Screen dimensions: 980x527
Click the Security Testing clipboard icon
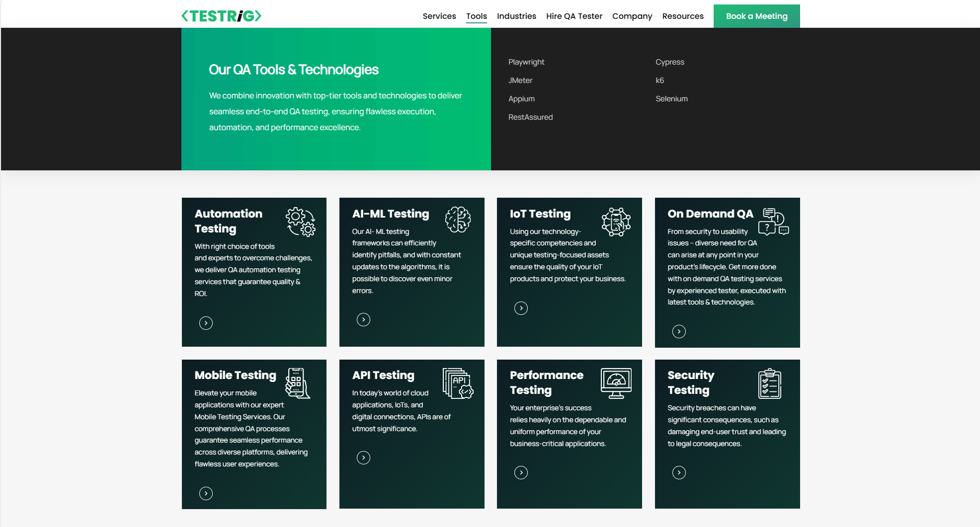[770, 383]
